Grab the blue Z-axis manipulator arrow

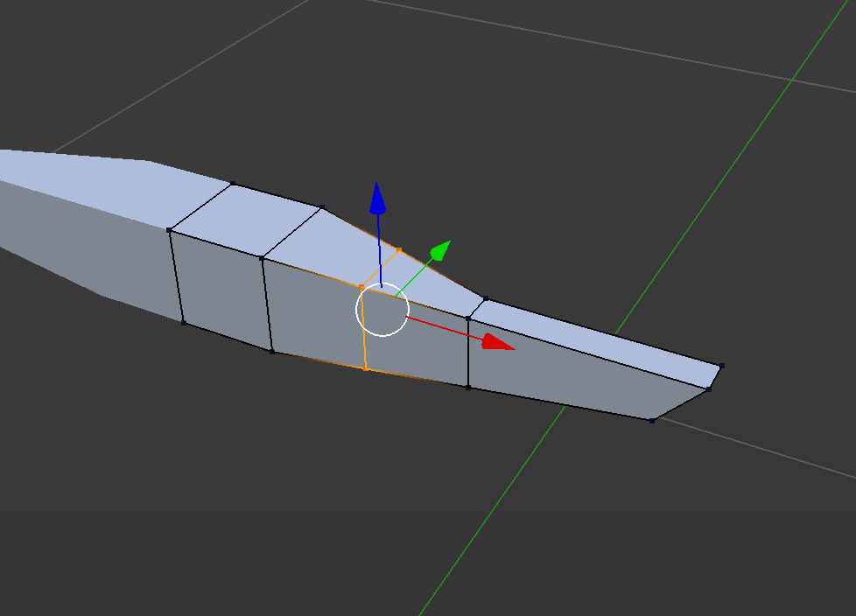(377, 199)
